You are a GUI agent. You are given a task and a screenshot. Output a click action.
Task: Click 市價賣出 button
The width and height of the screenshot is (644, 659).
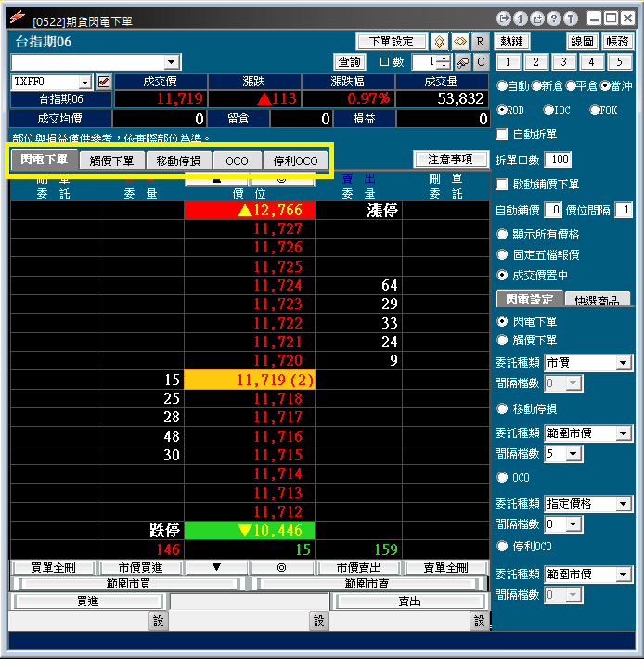[x=359, y=568]
